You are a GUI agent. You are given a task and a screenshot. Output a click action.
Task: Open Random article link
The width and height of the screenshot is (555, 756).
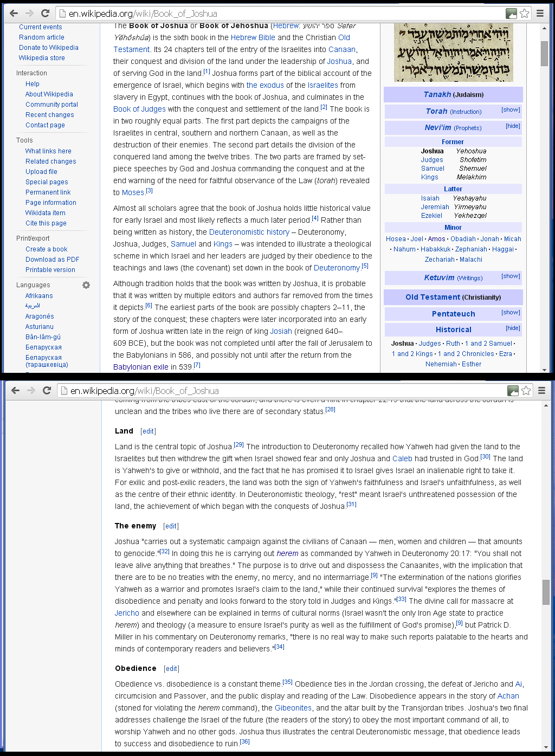pyautogui.click(x=42, y=37)
